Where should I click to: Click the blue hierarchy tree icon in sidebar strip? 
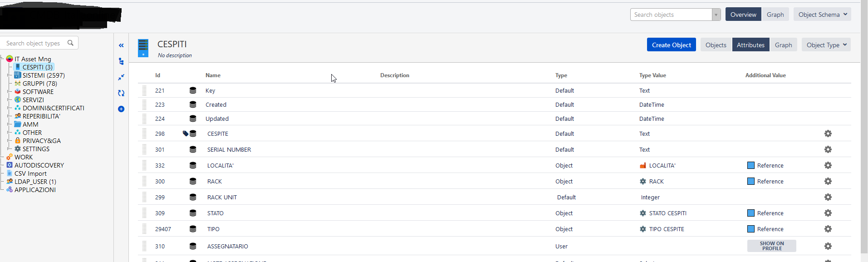pos(121,61)
